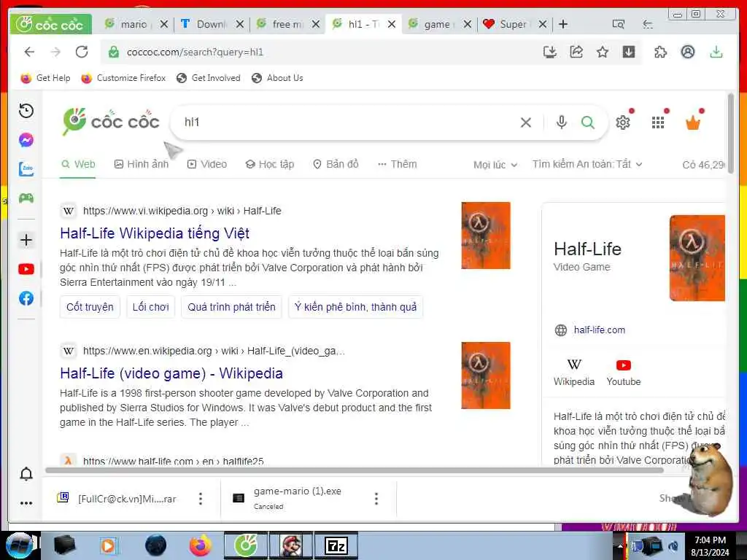Reload the current page
Screen dimensions: 747x560
click(x=82, y=52)
